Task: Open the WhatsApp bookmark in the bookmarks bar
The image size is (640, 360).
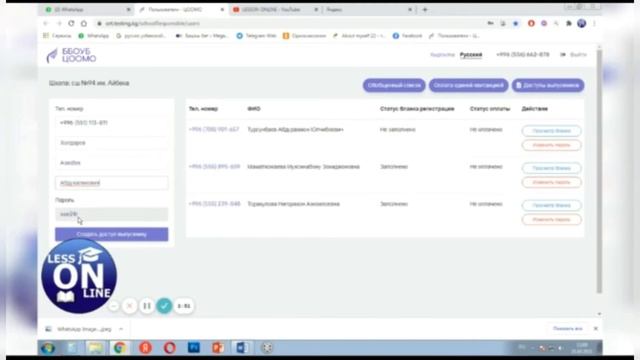Action: pyautogui.click(x=93, y=36)
